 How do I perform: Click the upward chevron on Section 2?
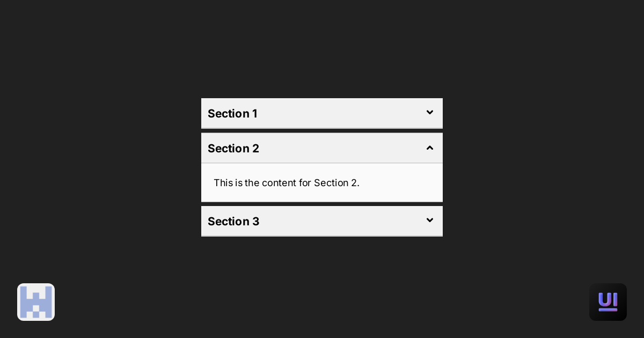(430, 148)
